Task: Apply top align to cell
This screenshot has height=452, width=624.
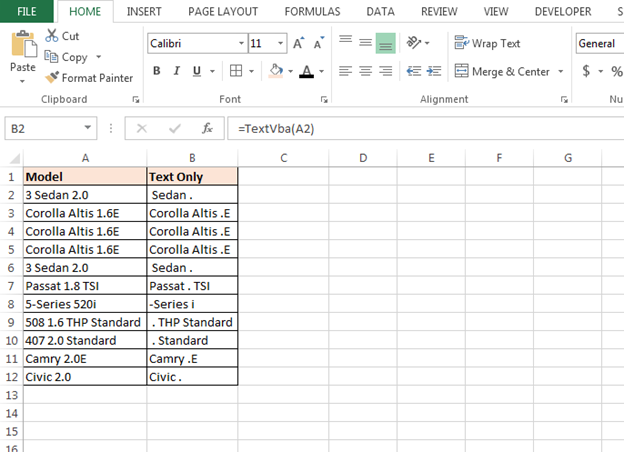Action: tap(345, 39)
